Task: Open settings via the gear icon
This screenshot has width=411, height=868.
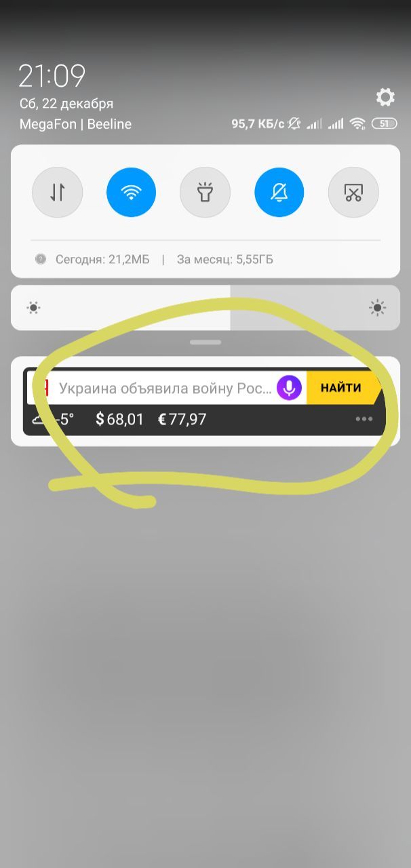Action: tap(385, 97)
